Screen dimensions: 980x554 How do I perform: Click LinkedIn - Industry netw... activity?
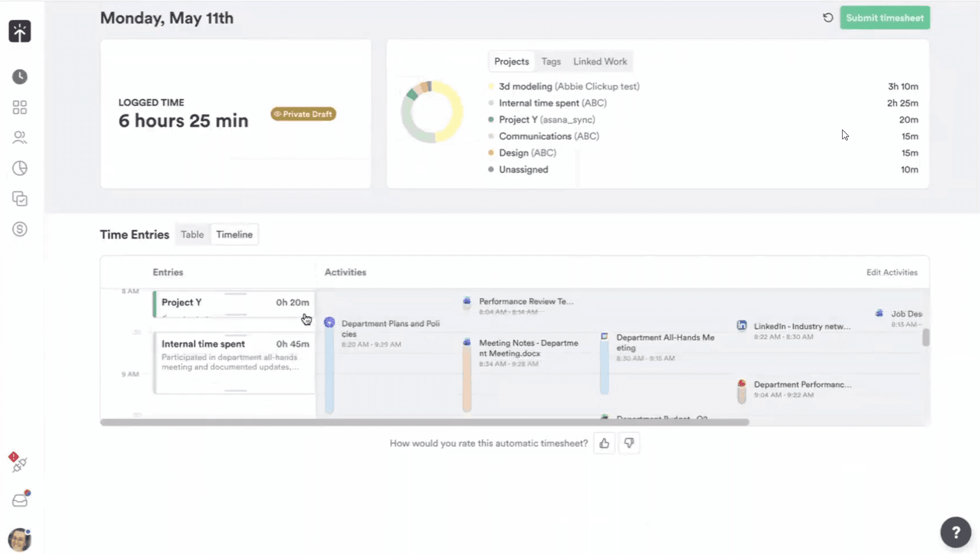(x=802, y=331)
